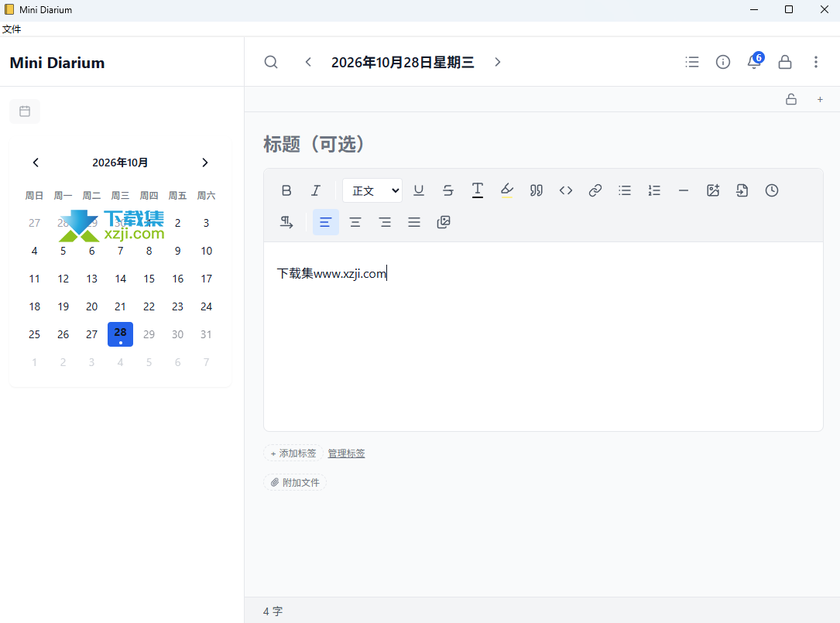Viewport: 840px width, 623px height.
Task: Click the import file icon in toolbar
Action: coord(742,190)
